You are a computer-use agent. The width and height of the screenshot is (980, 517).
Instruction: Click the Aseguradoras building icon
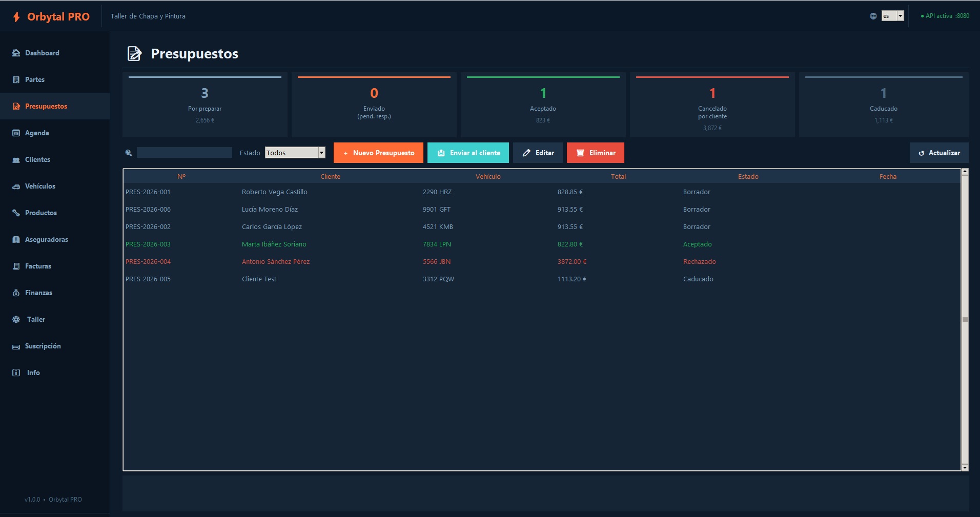[x=16, y=239]
